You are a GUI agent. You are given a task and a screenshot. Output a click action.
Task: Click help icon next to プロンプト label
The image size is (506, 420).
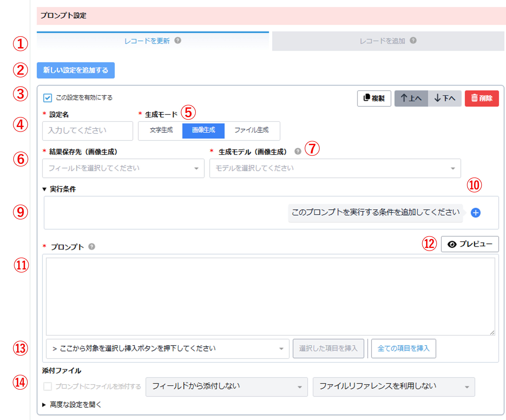(92, 247)
